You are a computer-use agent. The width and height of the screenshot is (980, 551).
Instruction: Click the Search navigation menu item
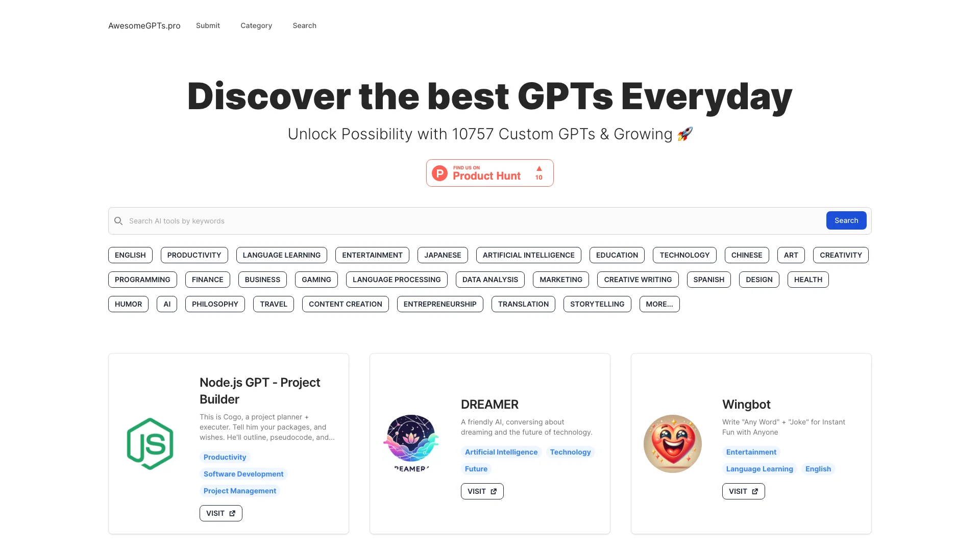point(305,26)
